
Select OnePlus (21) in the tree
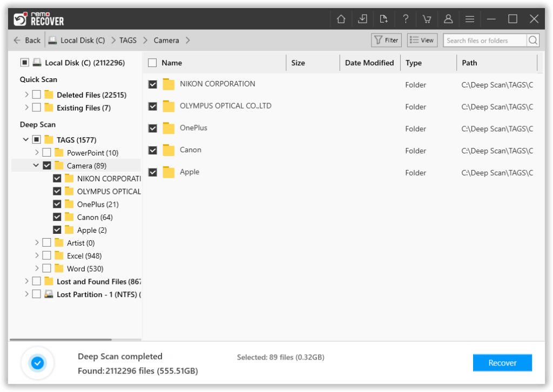[98, 204]
